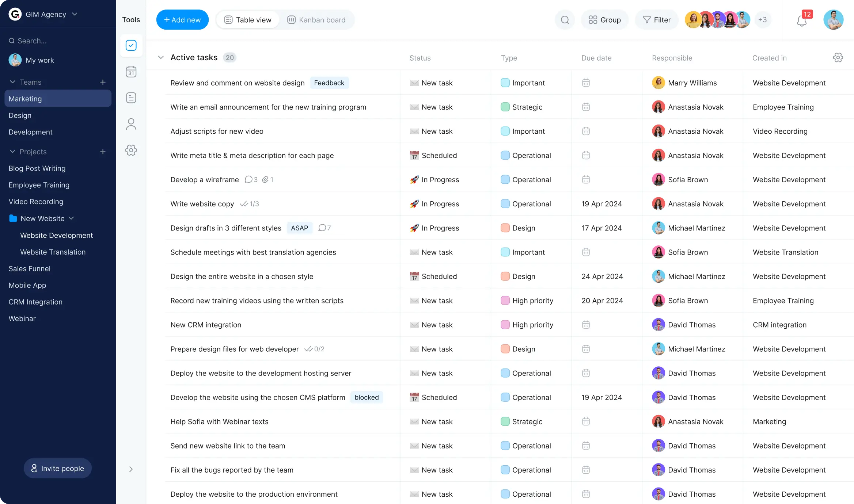Collapse the Active tasks group

pos(160,57)
